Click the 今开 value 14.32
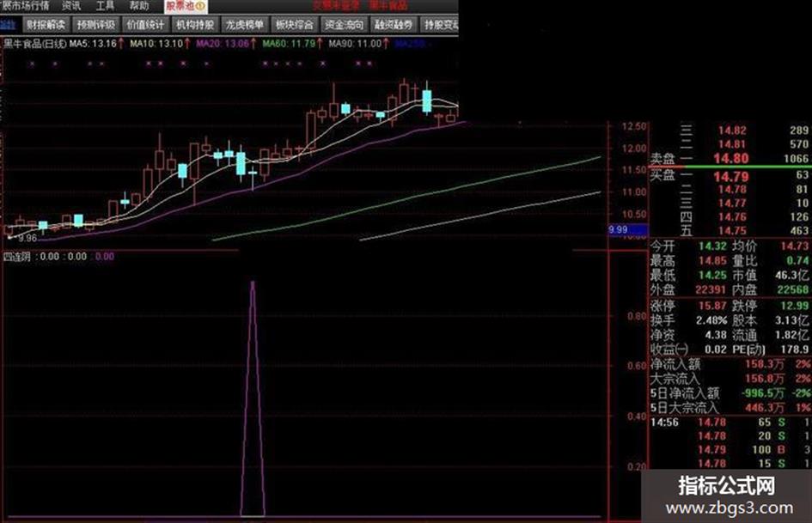The height and width of the screenshot is (523, 812). (712, 246)
